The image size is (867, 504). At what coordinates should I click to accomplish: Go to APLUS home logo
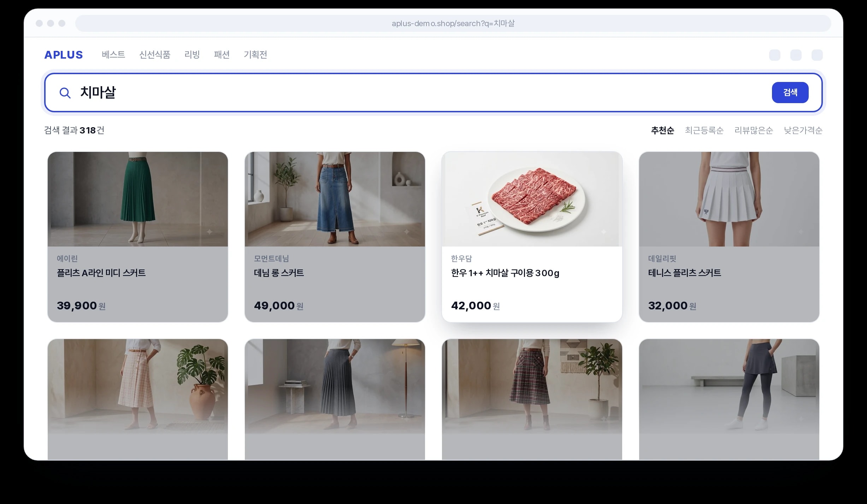[x=64, y=55]
